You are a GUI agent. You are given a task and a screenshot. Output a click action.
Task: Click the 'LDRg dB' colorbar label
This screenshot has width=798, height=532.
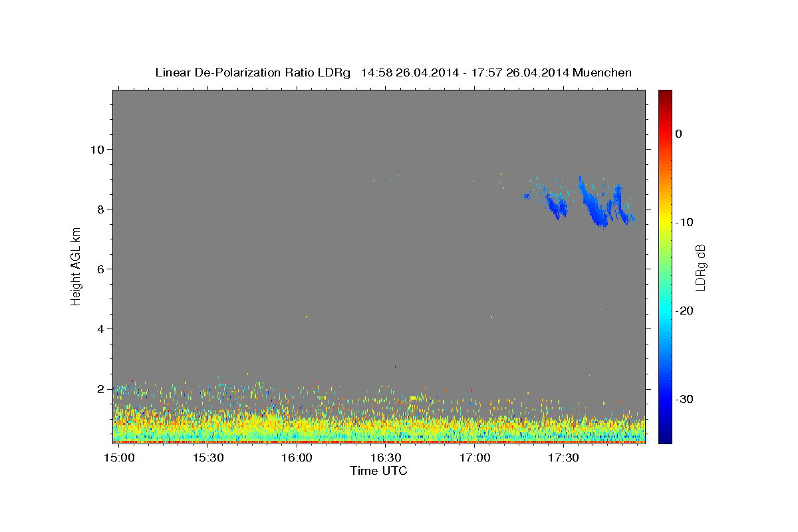700,266
